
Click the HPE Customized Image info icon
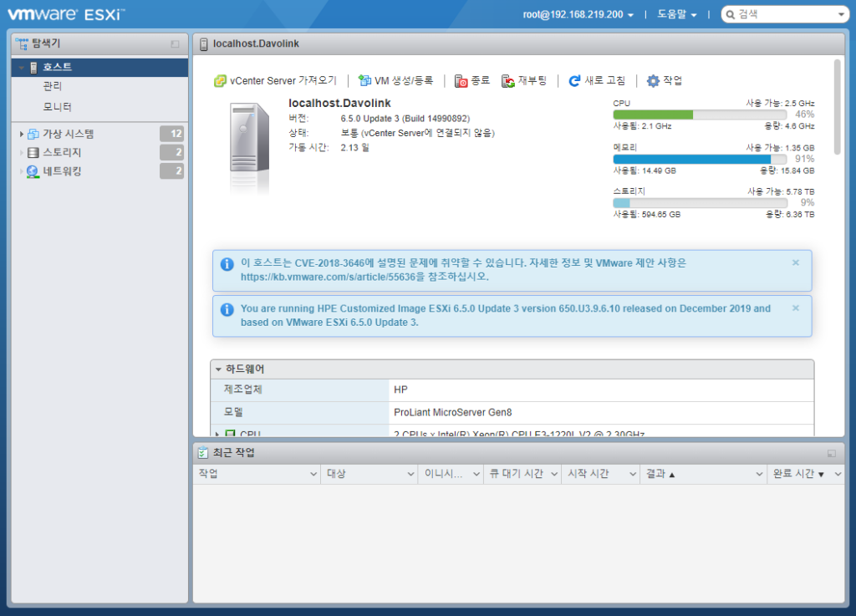(x=227, y=309)
